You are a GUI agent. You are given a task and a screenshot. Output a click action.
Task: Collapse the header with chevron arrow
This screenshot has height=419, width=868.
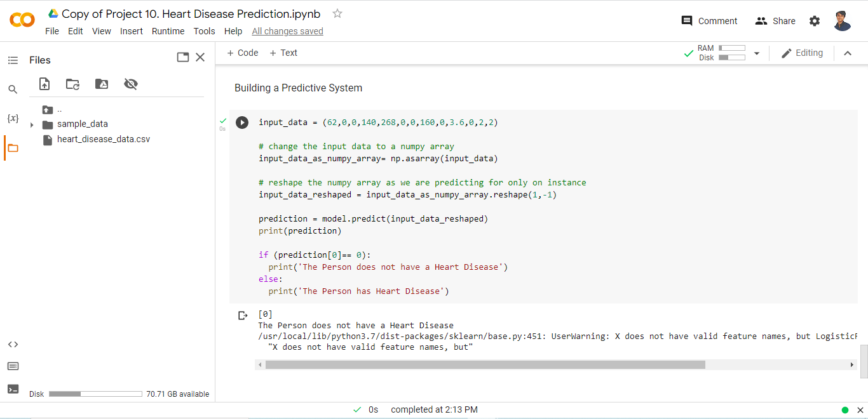click(x=847, y=53)
